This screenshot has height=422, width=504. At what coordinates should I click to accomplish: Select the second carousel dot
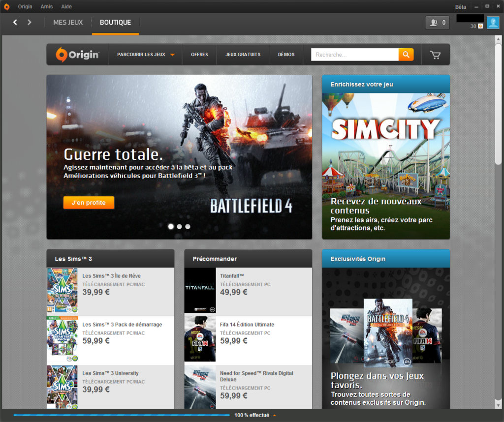click(179, 226)
